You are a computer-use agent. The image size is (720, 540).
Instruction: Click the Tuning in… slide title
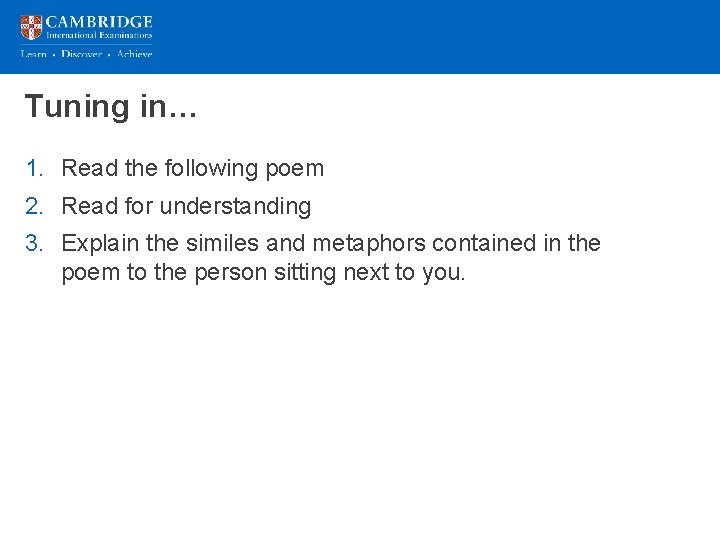(111, 106)
